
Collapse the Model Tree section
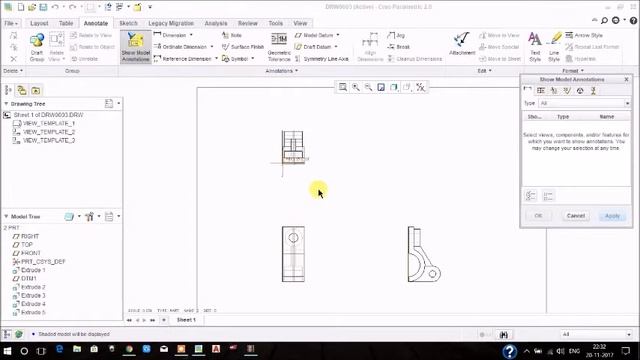coord(6,216)
